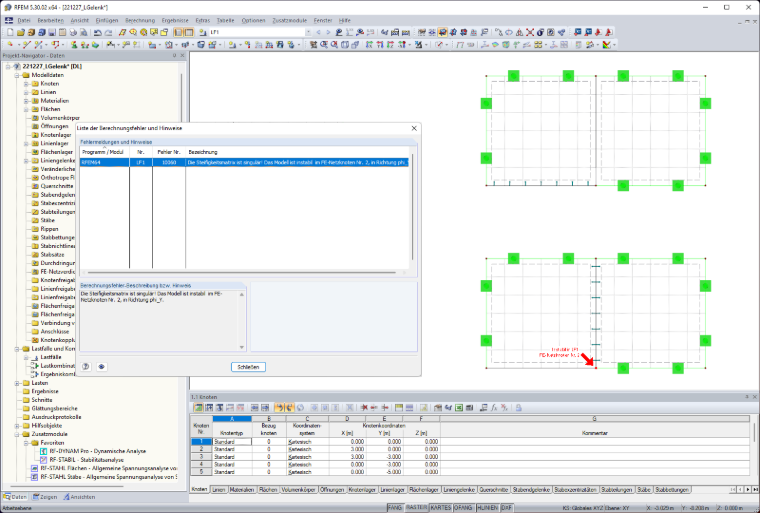This screenshot has height=513, width=760.
Task: Expand the Lasten tree node
Action: pos(17,383)
